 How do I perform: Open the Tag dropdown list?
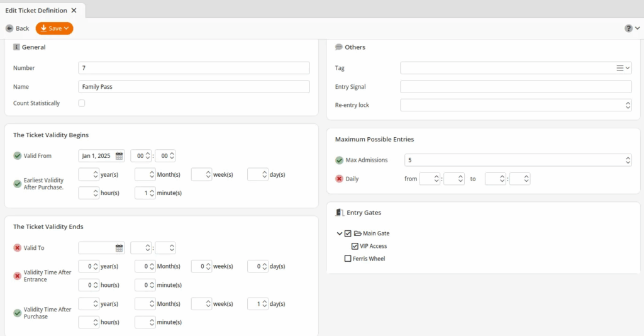pyautogui.click(x=623, y=68)
